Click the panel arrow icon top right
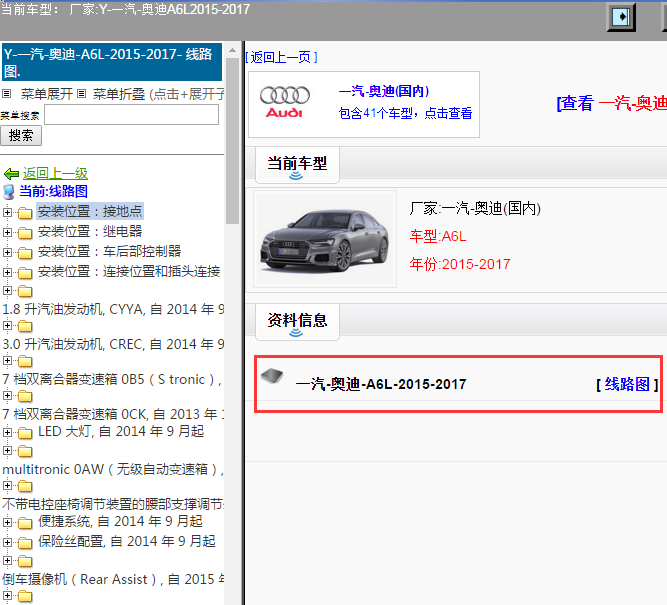The image size is (667, 605). click(x=621, y=17)
